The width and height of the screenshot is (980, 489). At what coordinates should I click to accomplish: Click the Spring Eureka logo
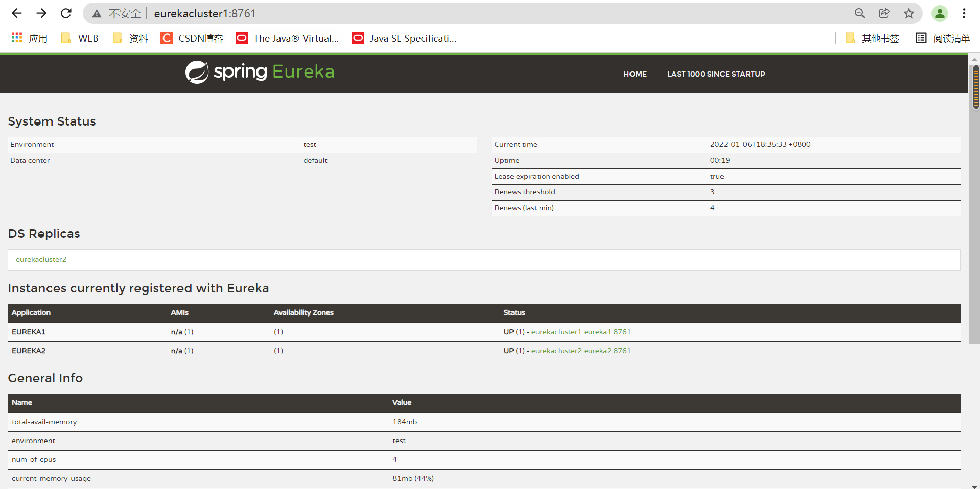(x=260, y=72)
